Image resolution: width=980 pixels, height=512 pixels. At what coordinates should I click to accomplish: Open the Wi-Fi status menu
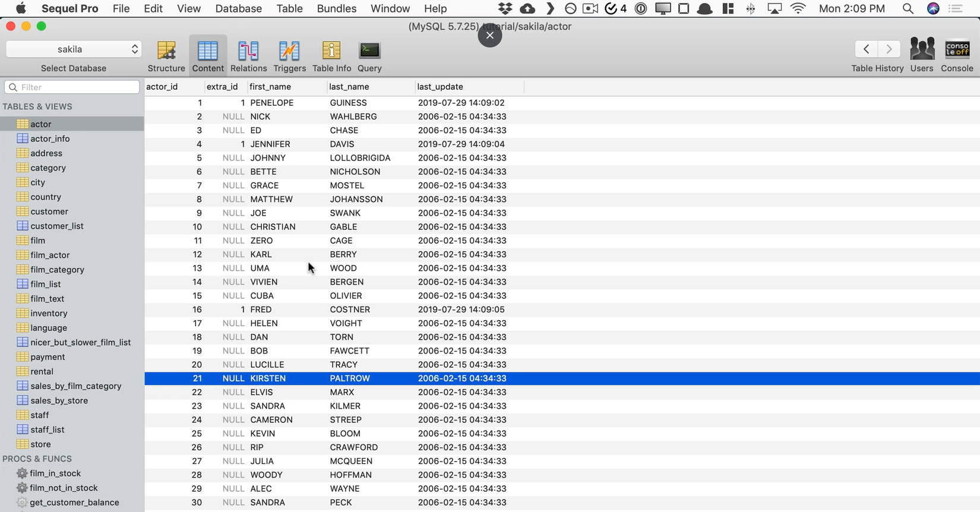click(x=798, y=8)
